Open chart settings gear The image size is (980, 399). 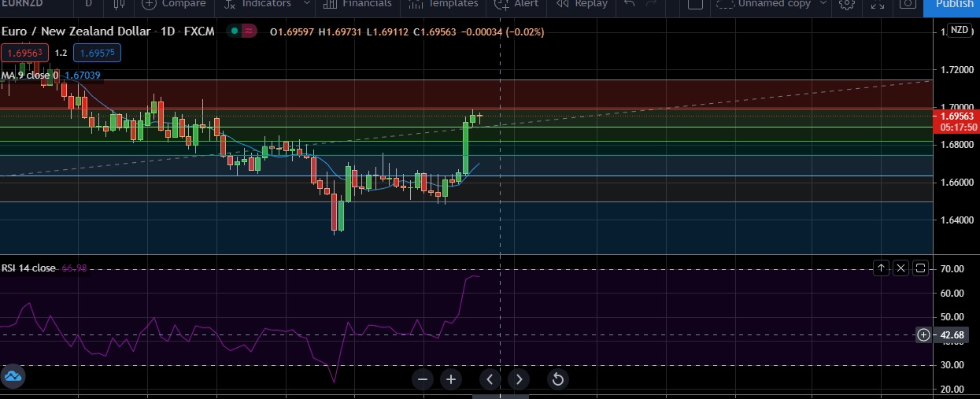click(847, 4)
